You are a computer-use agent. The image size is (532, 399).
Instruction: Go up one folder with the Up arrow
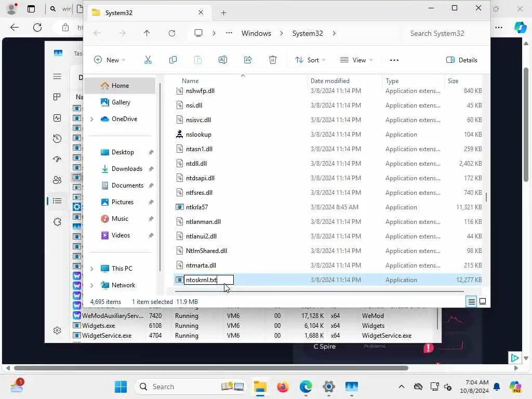(x=147, y=33)
